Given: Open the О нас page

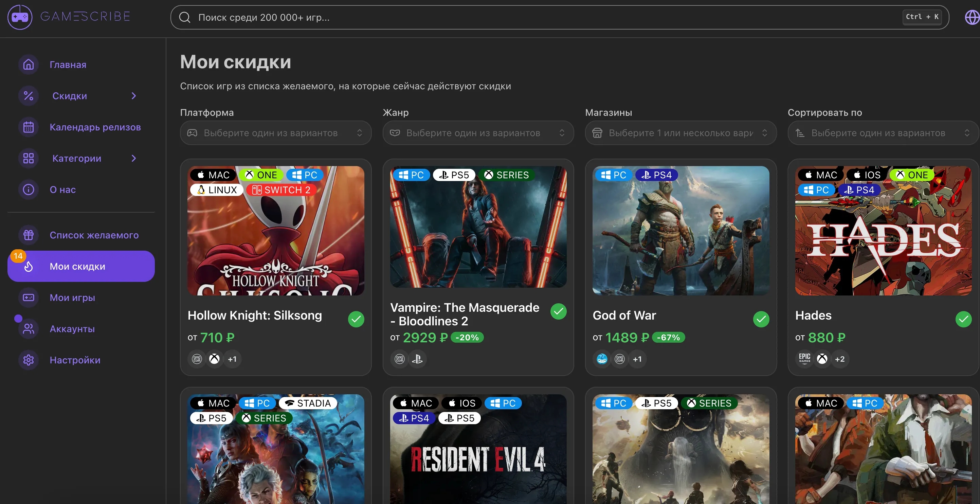Looking at the screenshot, I should click(x=62, y=189).
